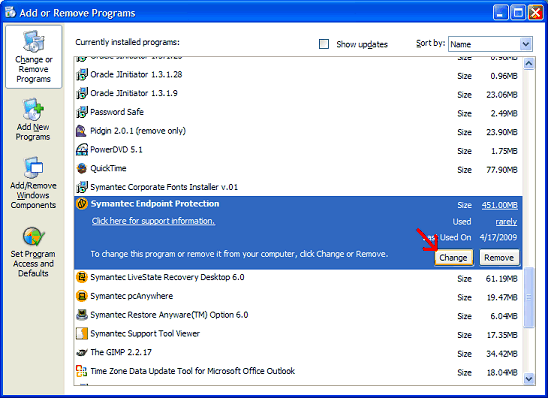Viewport: 548px width, 398px height.
Task: Select Oracle JInitiator 1.3.1.28 entry
Action: click(298, 75)
